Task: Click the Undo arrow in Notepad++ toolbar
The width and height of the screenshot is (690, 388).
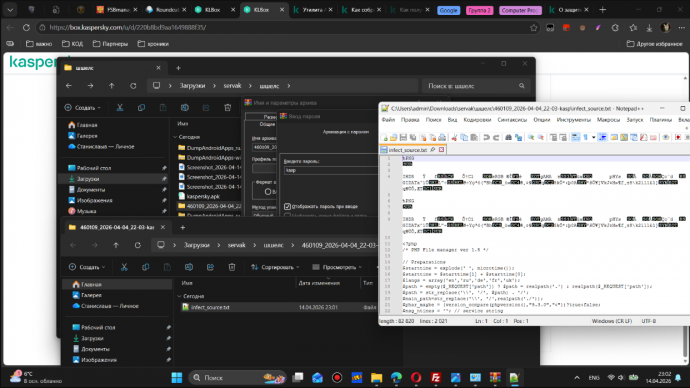Action: (486, 138)
